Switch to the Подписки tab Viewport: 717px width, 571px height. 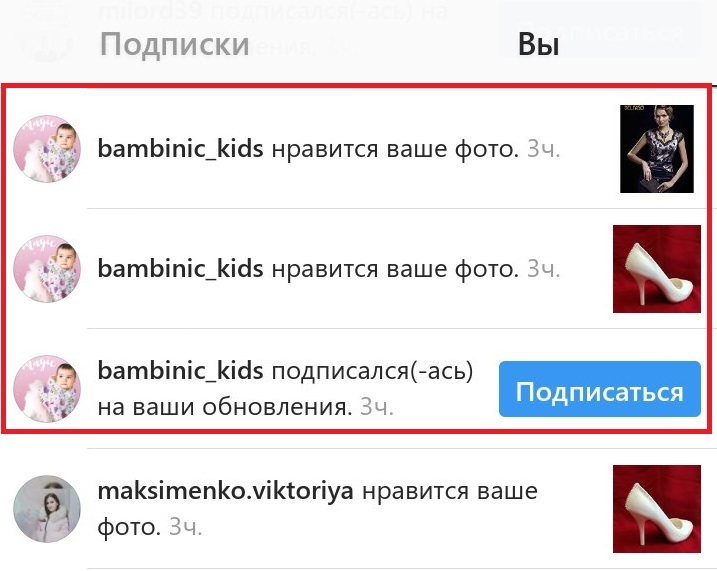175,44
